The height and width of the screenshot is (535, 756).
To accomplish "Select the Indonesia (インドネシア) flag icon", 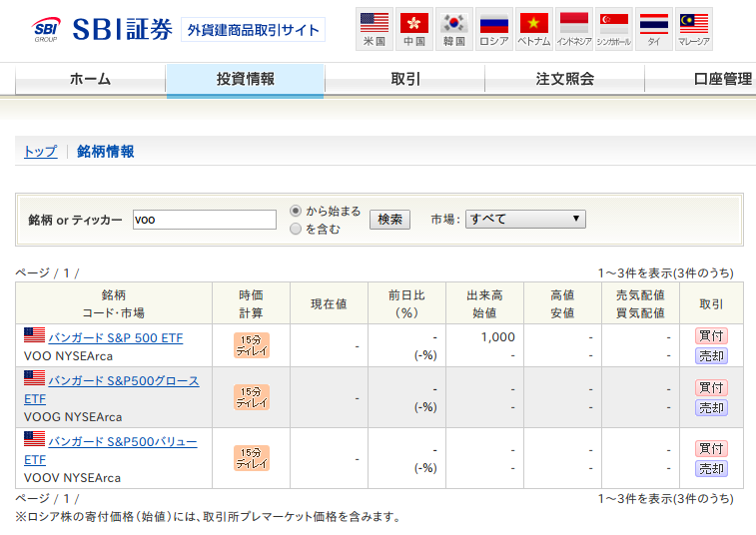I will click(x=574, y=29).
